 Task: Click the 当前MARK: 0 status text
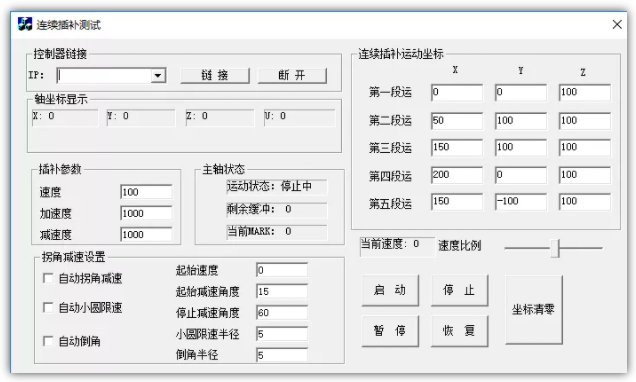tap(277, 232)
